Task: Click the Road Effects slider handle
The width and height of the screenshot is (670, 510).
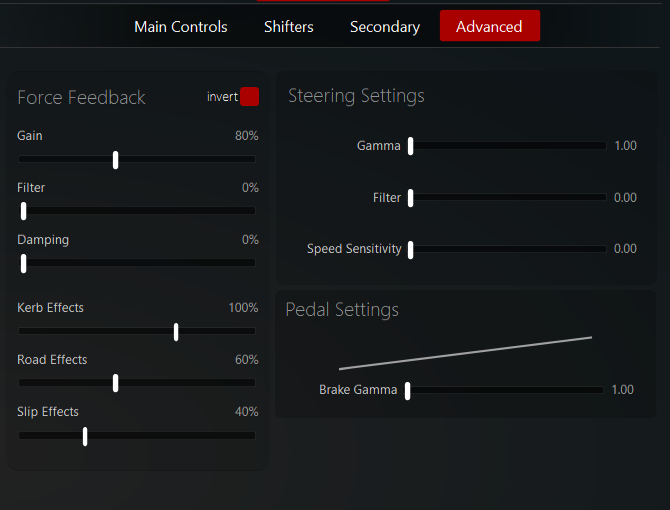Action: point(116,383)
